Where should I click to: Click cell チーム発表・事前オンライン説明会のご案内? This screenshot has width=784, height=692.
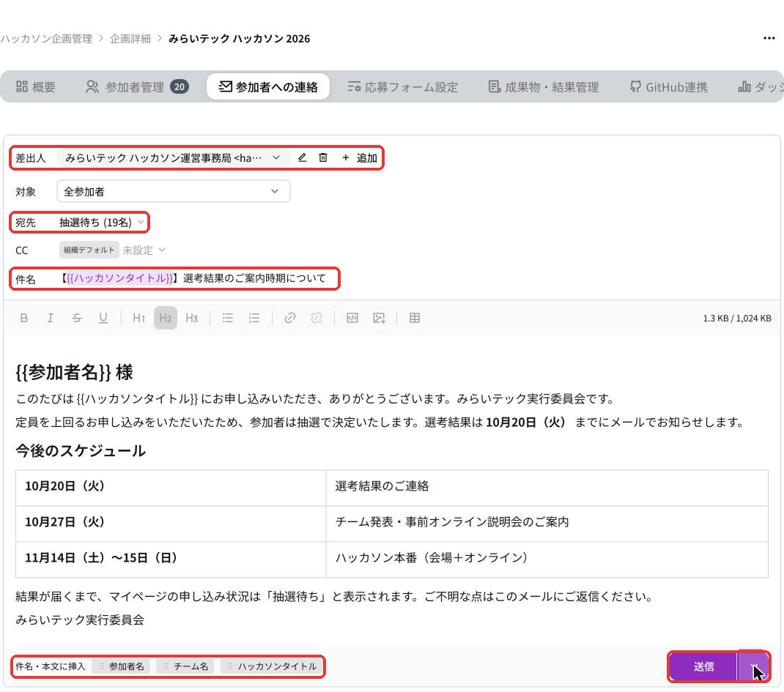tap(547, 524)
